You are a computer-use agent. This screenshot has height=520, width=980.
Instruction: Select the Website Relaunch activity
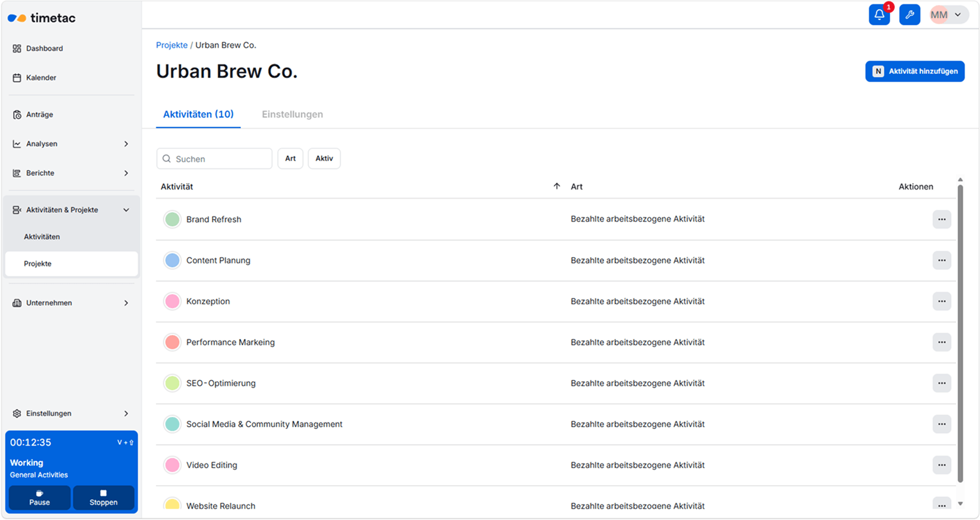point(221,506)
